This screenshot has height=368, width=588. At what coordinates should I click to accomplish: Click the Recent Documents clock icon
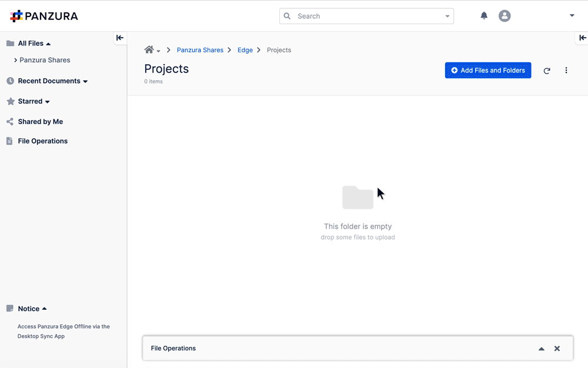click(10, 81)
